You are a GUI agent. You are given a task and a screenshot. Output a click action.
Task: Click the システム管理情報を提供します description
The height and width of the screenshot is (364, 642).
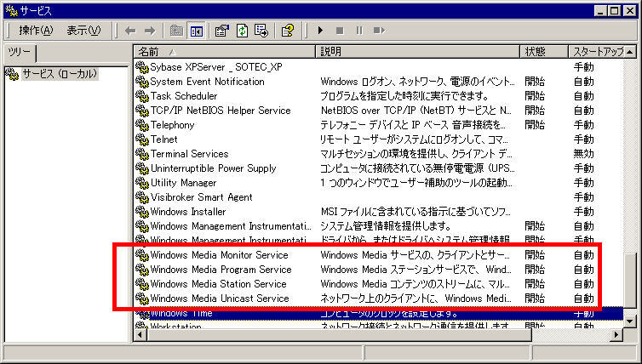tap(385, 226)
